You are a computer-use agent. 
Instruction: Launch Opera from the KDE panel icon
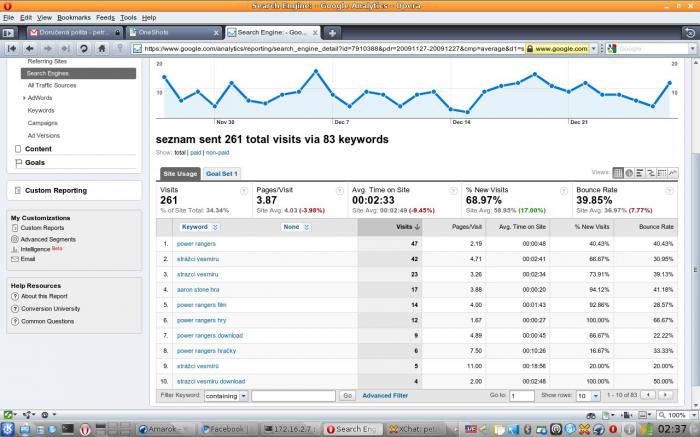[x=85, y=429]
